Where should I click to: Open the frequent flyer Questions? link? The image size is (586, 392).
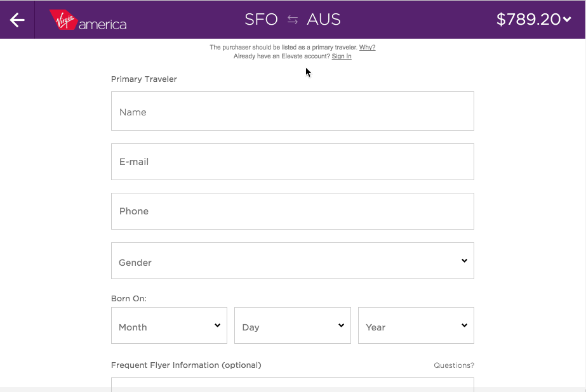tap(454, 365)
